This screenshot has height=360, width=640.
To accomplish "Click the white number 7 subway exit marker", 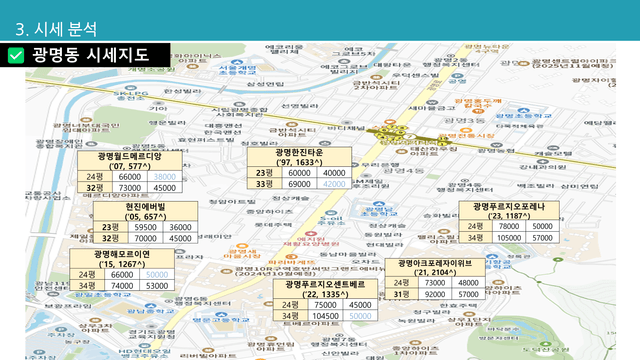I will pos(410,136).
